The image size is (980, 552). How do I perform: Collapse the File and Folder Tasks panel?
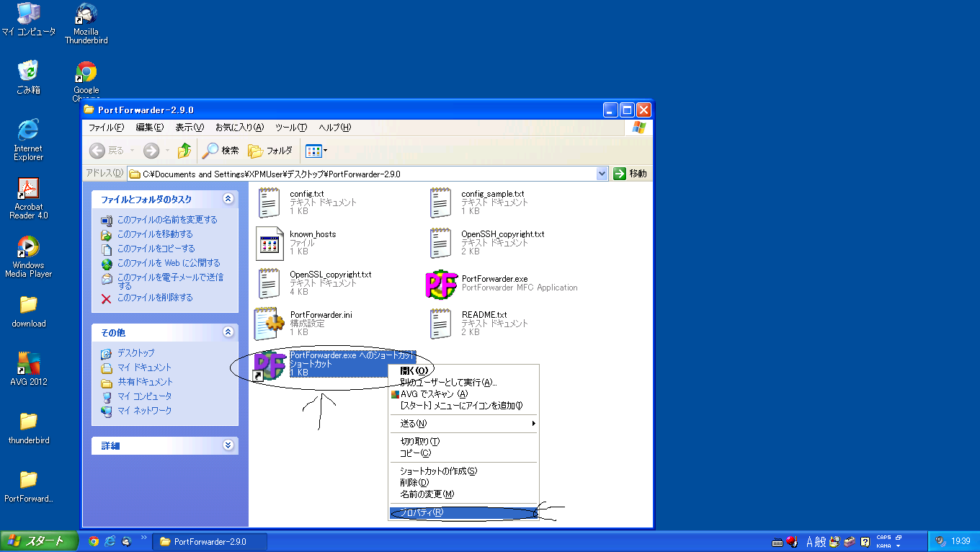point(228,199)
